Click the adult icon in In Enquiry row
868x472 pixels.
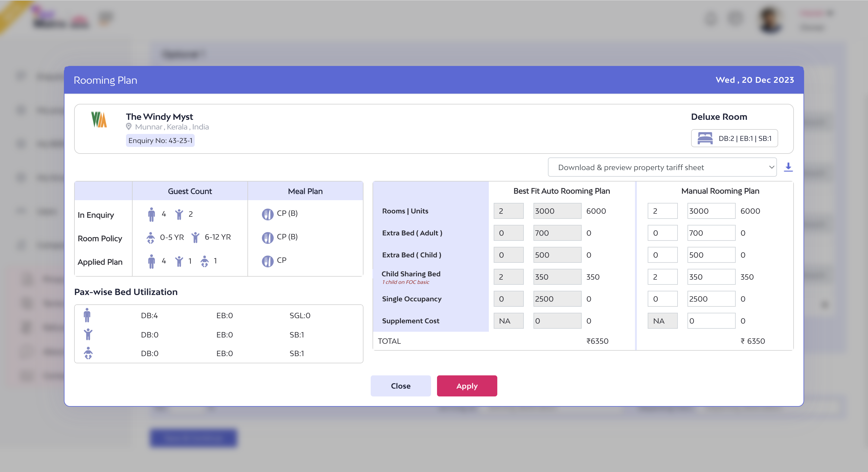coord(151,214)
